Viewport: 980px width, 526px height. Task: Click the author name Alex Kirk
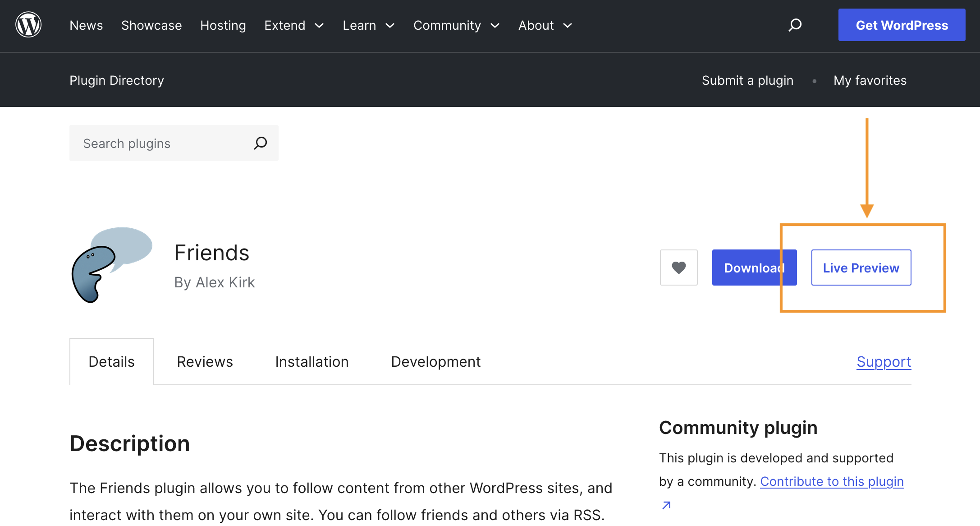(225, 282)
